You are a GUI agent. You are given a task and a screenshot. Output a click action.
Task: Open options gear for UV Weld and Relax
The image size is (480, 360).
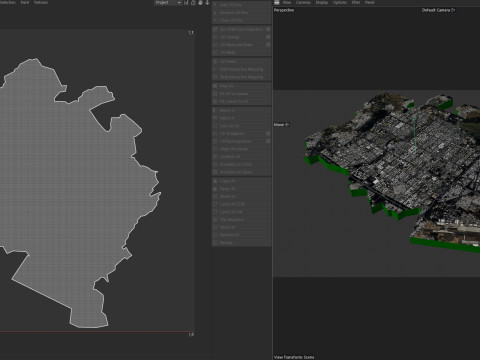pos(268,45)
